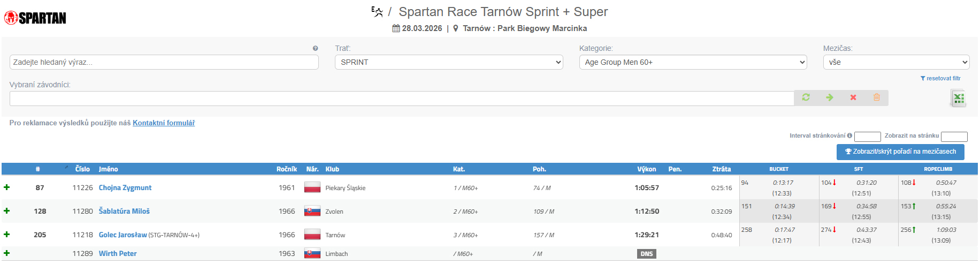
Task: Click the orange trash icon
Action: coord(877,97)
